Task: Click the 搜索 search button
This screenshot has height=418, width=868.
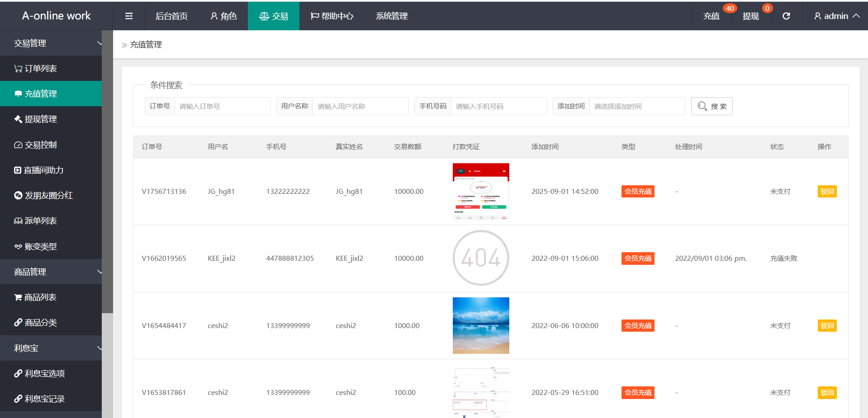Action: [x=711, y=107]
